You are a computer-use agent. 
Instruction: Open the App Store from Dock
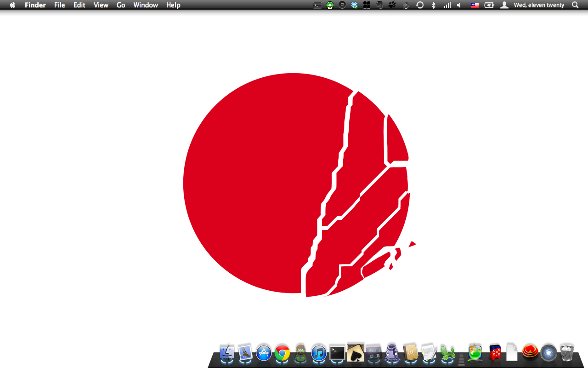coord(264,353)
